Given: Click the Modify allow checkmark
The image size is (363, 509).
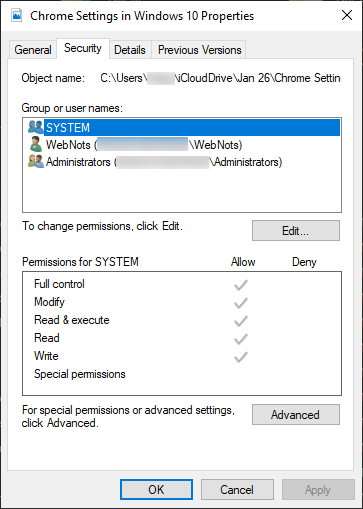Looking at the screenshot, I should pyautogui.click(x=241, y=303).
